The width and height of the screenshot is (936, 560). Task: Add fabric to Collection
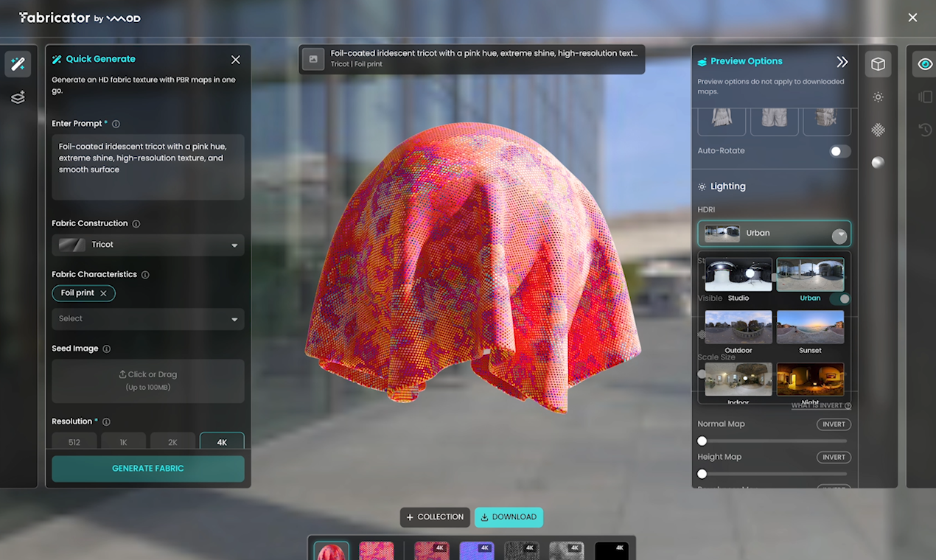click(435, 517)
